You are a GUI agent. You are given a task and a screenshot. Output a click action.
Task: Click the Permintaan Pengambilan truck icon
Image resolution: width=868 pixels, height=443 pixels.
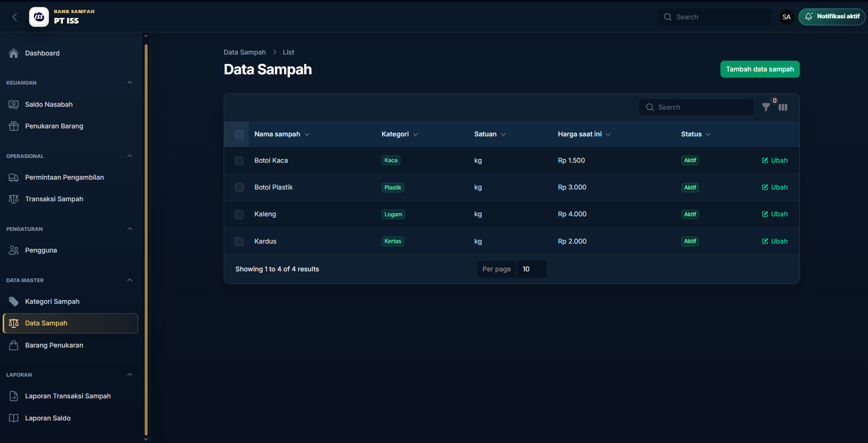14,177
